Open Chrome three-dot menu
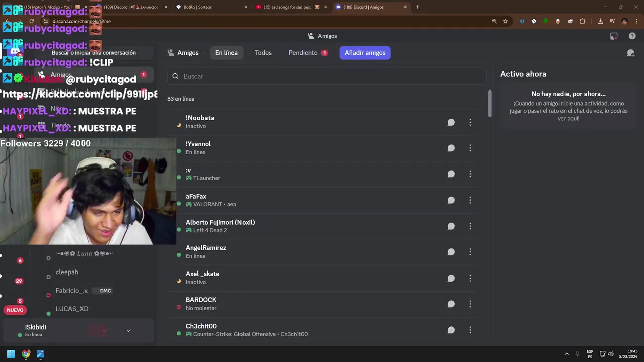Image resolution: width=644 pixels, height=362 pixels. [635, 21]
